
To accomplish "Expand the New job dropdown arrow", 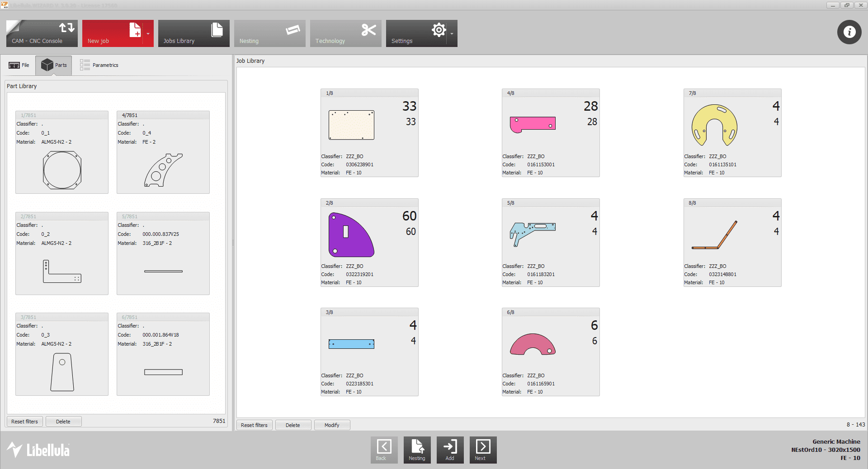I will pos(148,34).
